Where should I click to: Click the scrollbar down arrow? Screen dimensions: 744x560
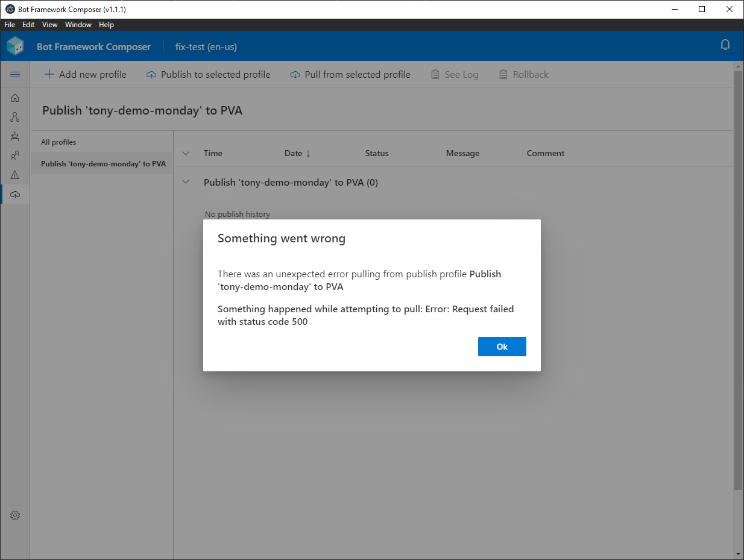739,554
